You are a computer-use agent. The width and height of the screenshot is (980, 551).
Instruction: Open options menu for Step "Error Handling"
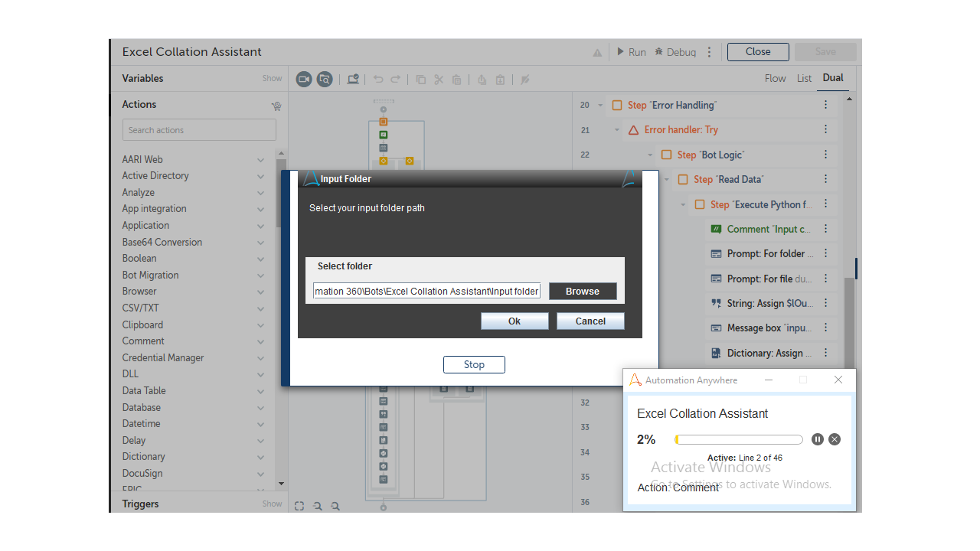pyautogui.click(x=826, y=105)
